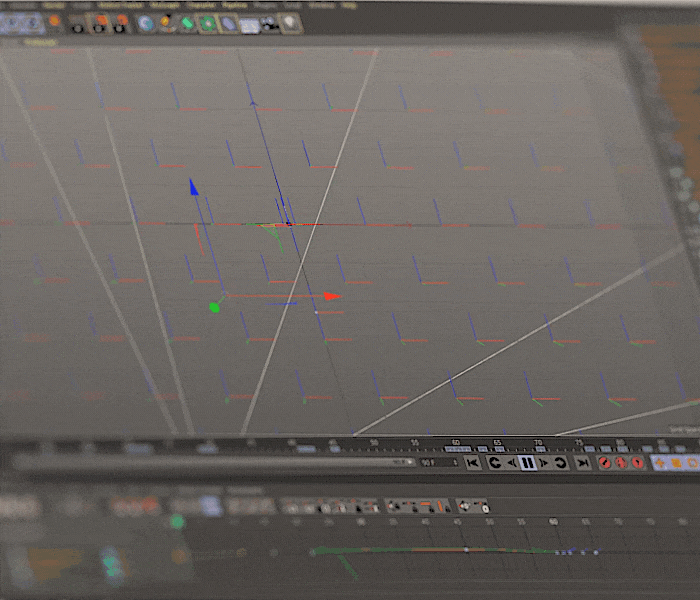This screenshot has width=700, height=600.
Task: Click the green gear Array icon
Action: pos(208,24)
